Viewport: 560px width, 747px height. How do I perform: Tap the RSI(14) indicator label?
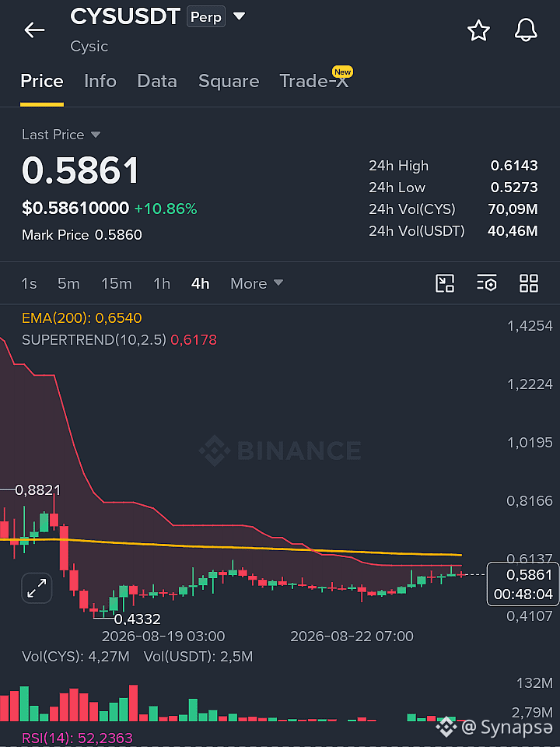(x=77, y=738)
